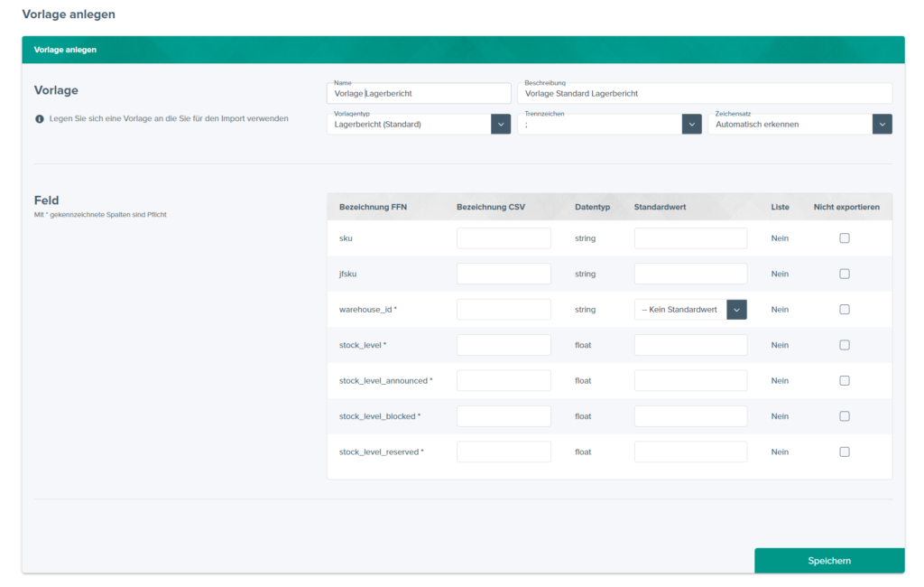Focus the Beschreibung input field
Screen dimensions: 924x587
(x=705, y=94)
